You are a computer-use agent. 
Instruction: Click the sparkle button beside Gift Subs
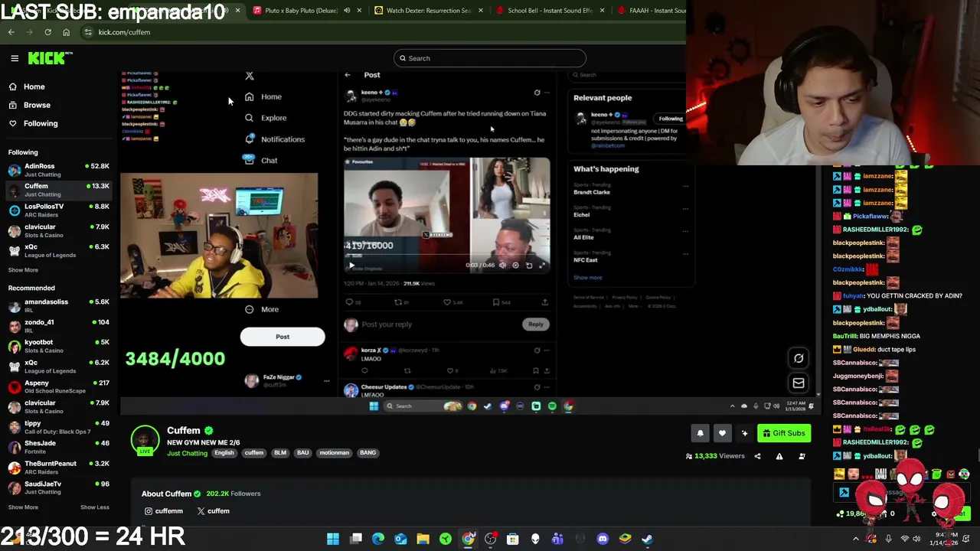744,433
